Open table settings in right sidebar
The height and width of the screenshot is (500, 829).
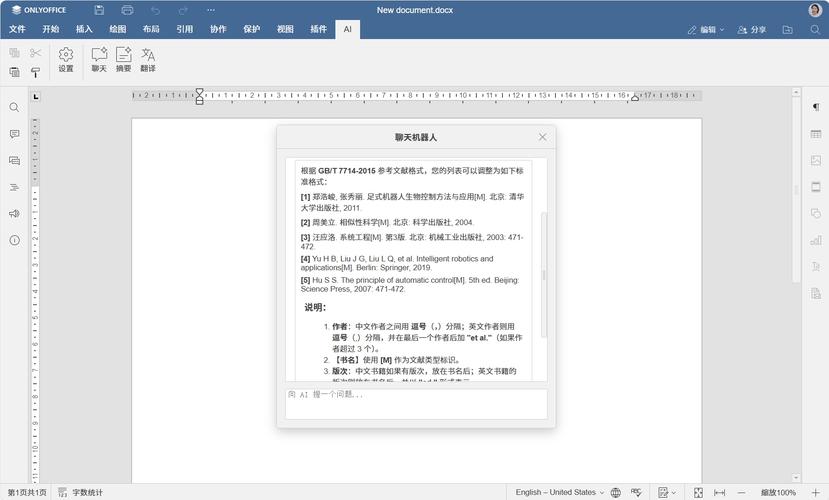816,134
